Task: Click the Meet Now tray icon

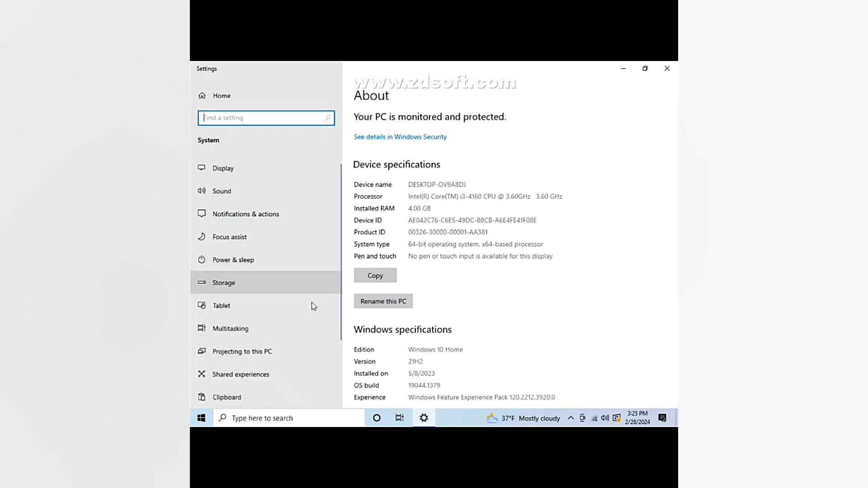Action: click(x=582, y=418)
